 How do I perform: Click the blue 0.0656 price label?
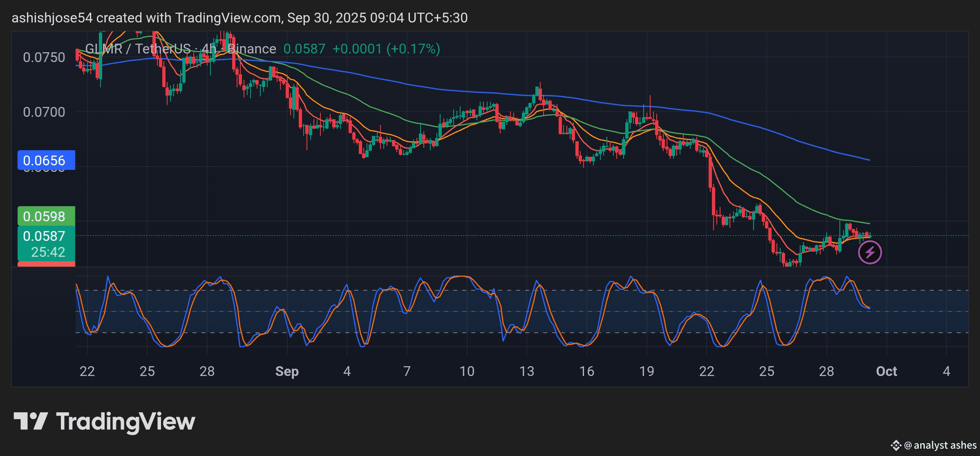click(46, 160)
